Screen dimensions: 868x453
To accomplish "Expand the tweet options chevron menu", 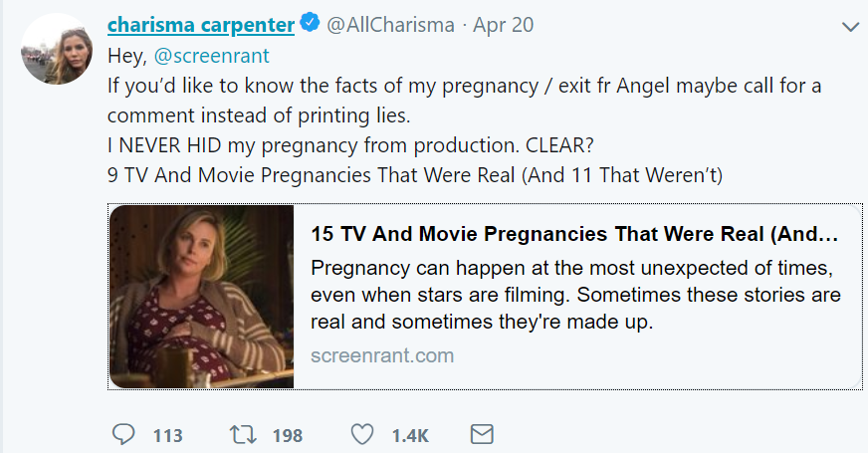I will pos(849,27).
